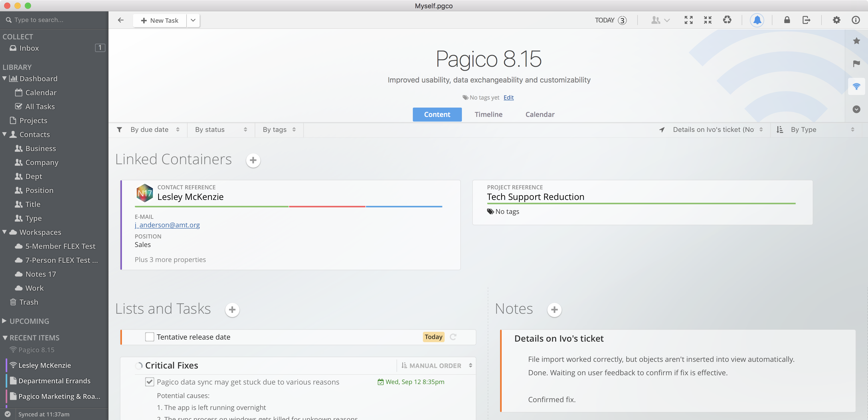
Task: Expand the UPCOMING section
Action: [4, 321]
